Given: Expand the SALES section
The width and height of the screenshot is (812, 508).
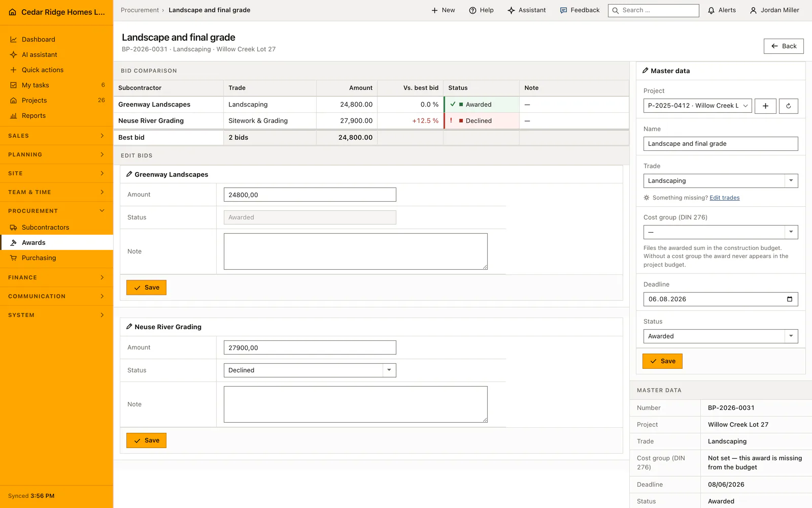Looking at the screenshot, I should point(56,136).
